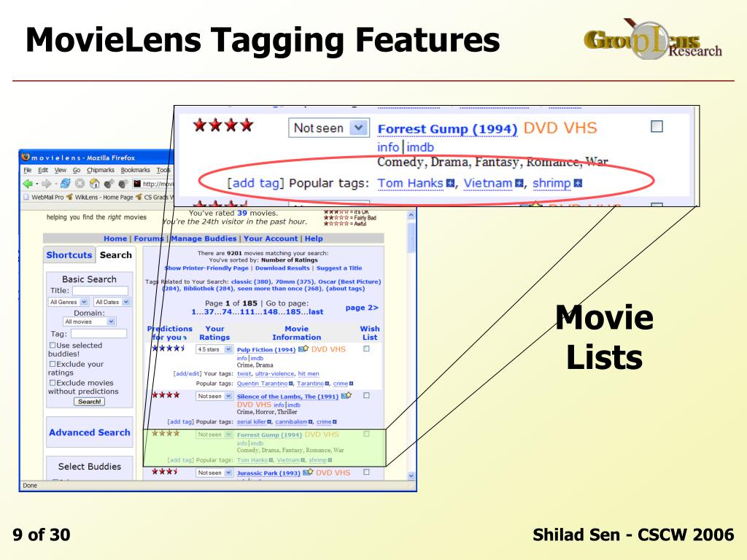Switch to the Search tab
Viewport: 747px width, 560px height.
pos(116,254)
